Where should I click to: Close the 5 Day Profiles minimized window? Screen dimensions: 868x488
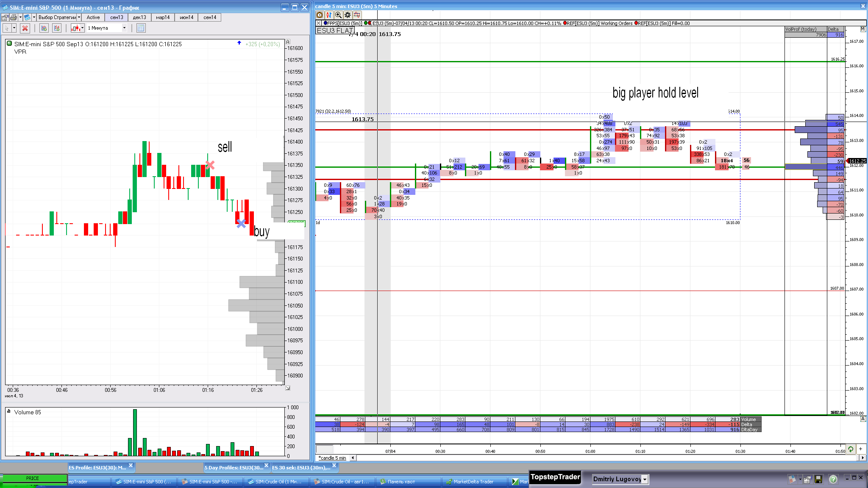pyautogui.click(x=267, y=466)
